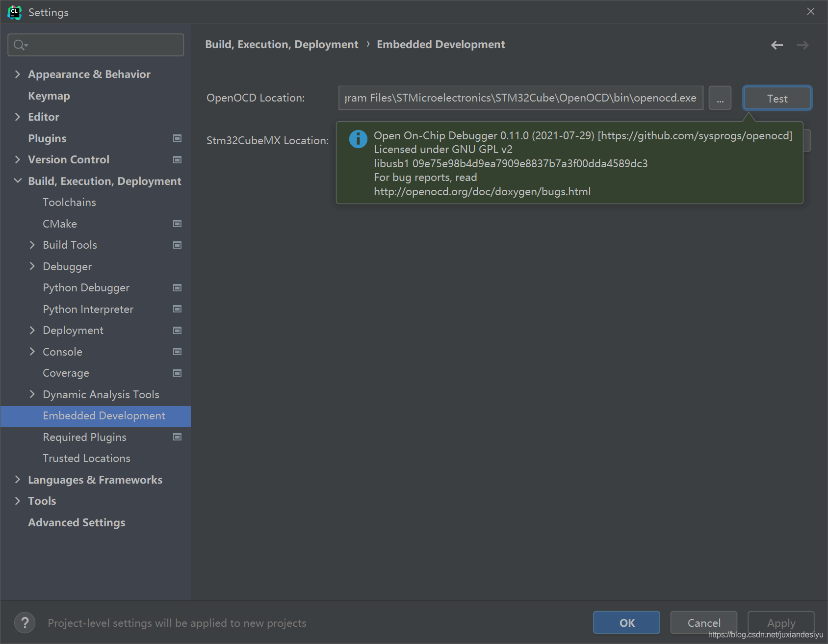Close the Settings dialog window
Image resolution: width=828 pixels, height=644 pixels.
coord(811,11)
